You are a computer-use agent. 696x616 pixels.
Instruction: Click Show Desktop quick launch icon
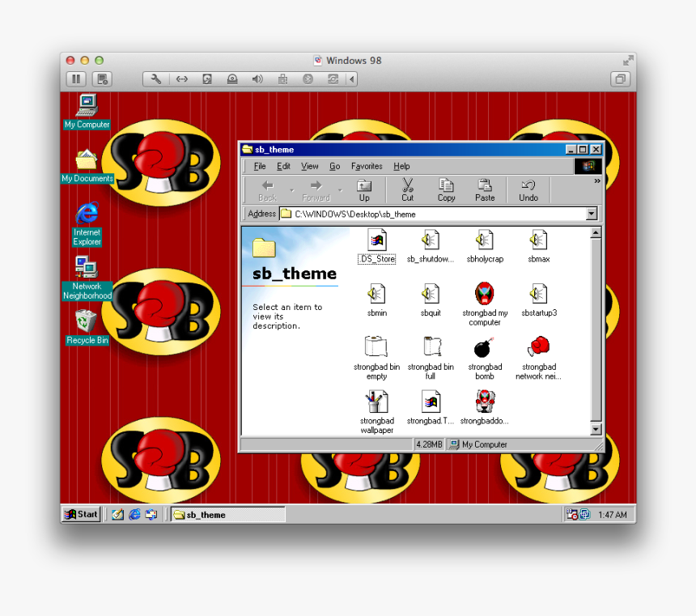[x=117, y=514]
